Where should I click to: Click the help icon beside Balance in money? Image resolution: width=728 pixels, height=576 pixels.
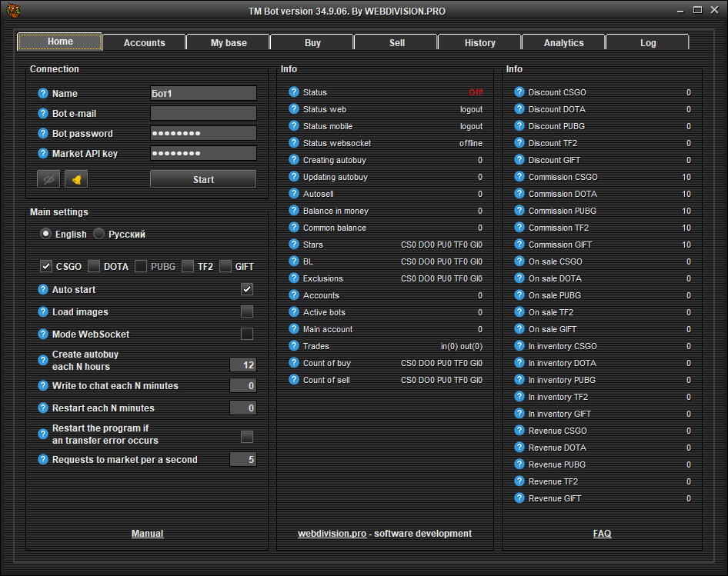pyautogui.click(x=293, y=211)
